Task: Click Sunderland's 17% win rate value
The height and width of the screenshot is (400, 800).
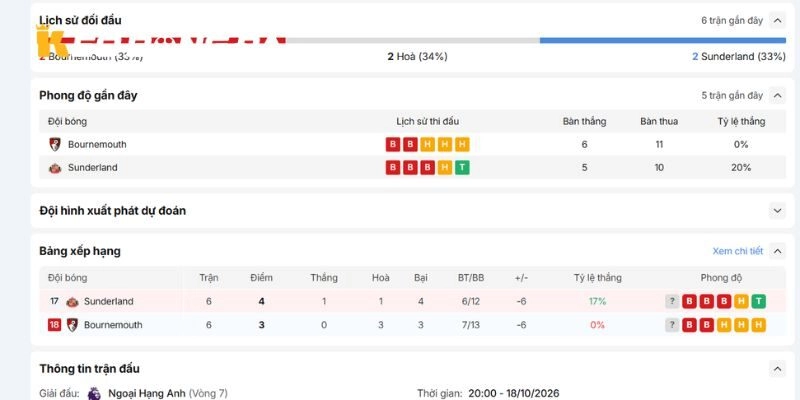Action: (x=597, y=302)
